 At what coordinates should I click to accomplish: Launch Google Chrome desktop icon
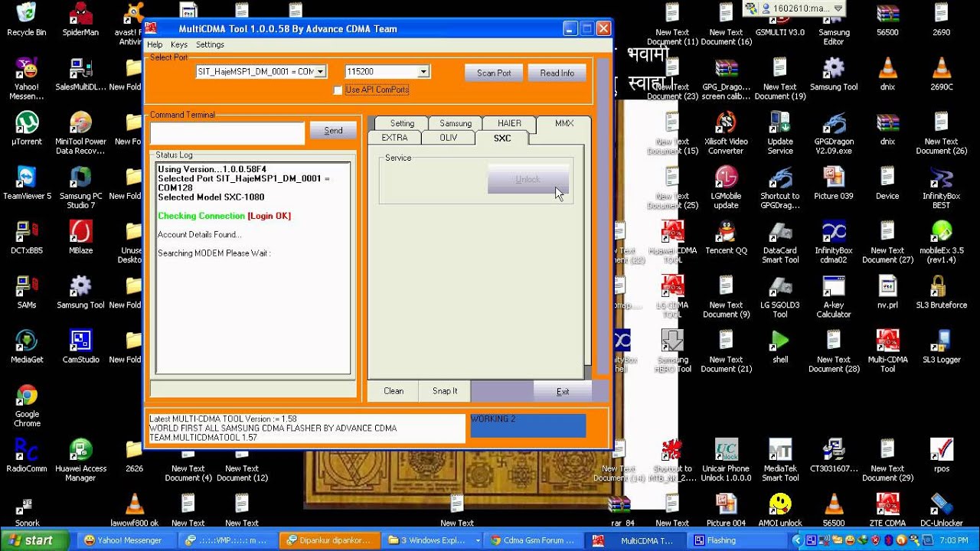[x=27, y=406]
